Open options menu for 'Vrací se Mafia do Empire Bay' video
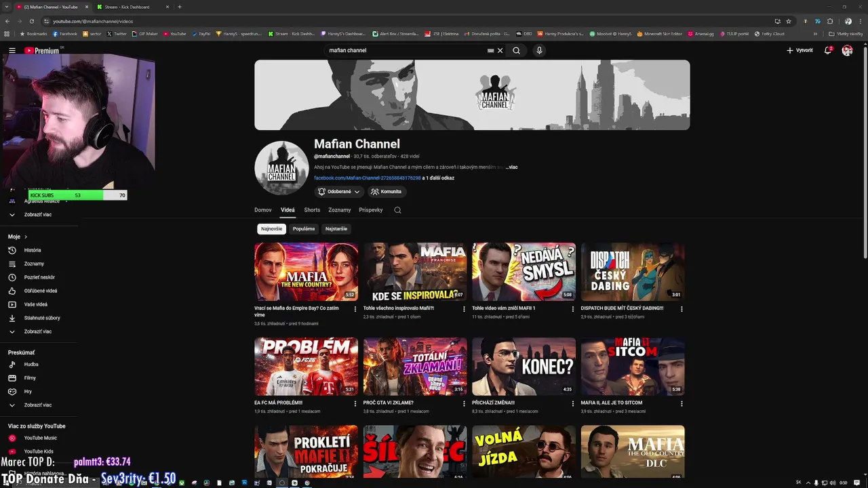The image size is (868, 488). (x=355, y=309)
